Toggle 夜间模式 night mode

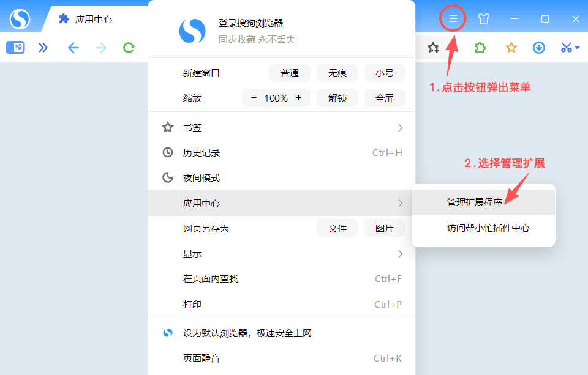(x=202, y=178)
